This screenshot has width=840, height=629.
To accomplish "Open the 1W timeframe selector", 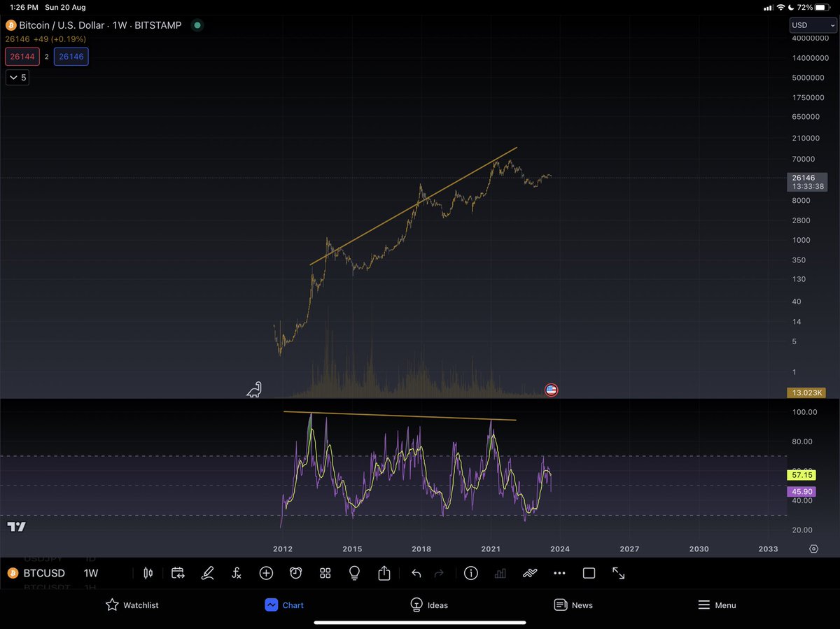I will pos(91,573).
